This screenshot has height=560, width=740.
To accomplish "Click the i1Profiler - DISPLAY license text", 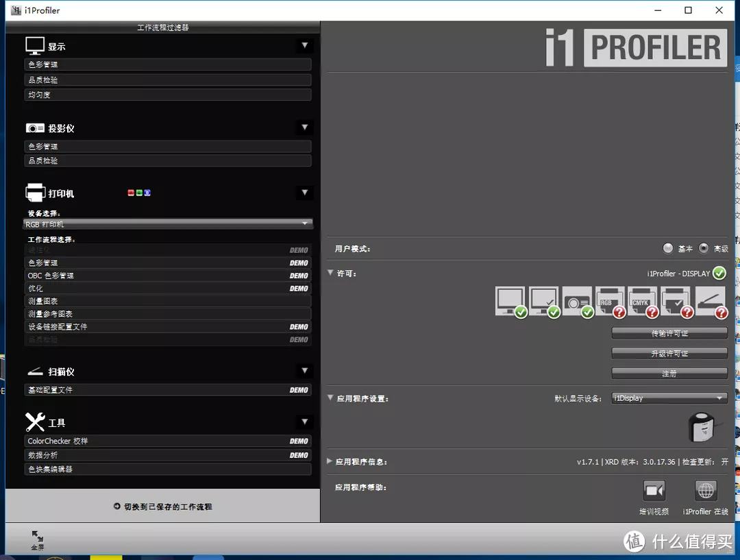I will pyautogui.click(x=678, y=273).
